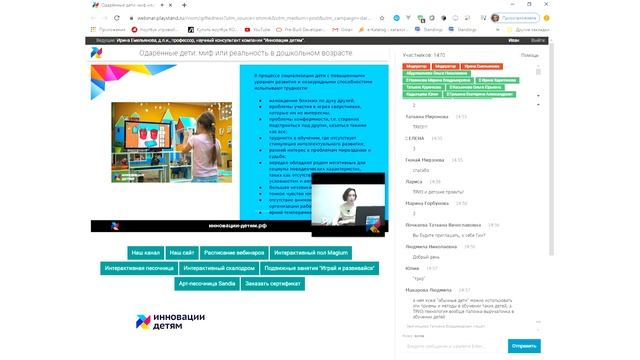
Task: Open the Gmail bookmark
Action: (342, 30)
